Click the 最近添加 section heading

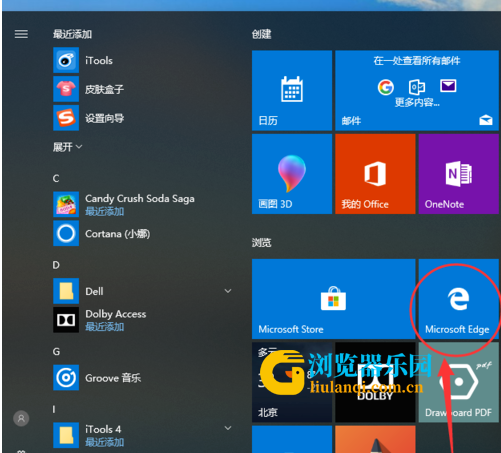72,34
